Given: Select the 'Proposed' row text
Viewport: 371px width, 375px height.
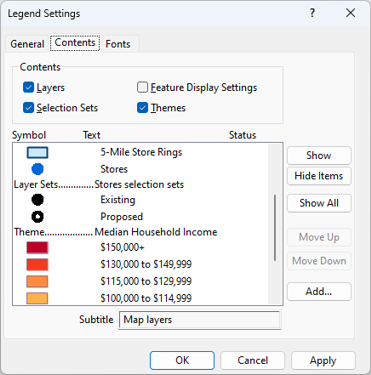Looking at the screenshot, I should point(122,217).
